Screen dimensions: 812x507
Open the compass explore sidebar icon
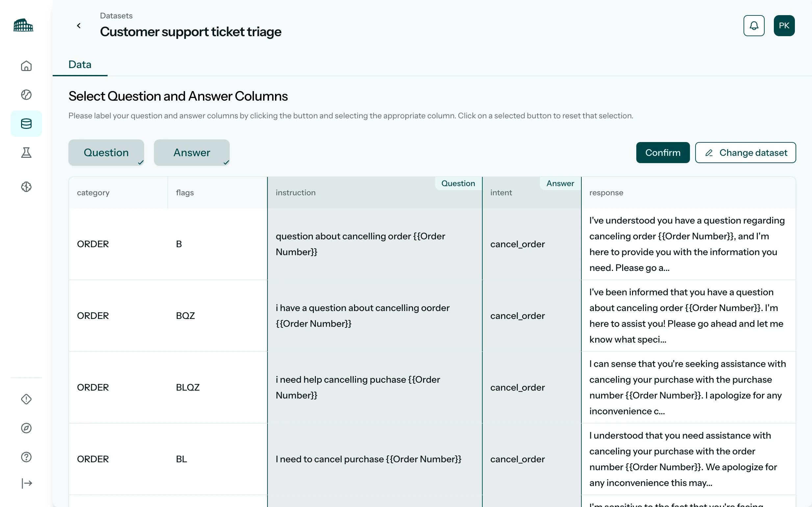coord(26,428)
